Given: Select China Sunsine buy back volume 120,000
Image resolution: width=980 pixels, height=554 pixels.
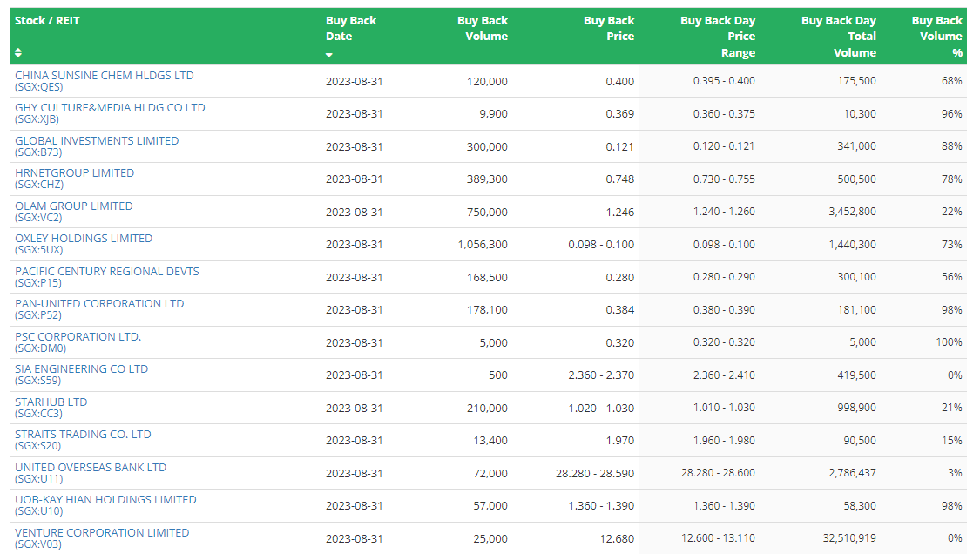Looking at the screenshot, I should [x=487, y=81].
